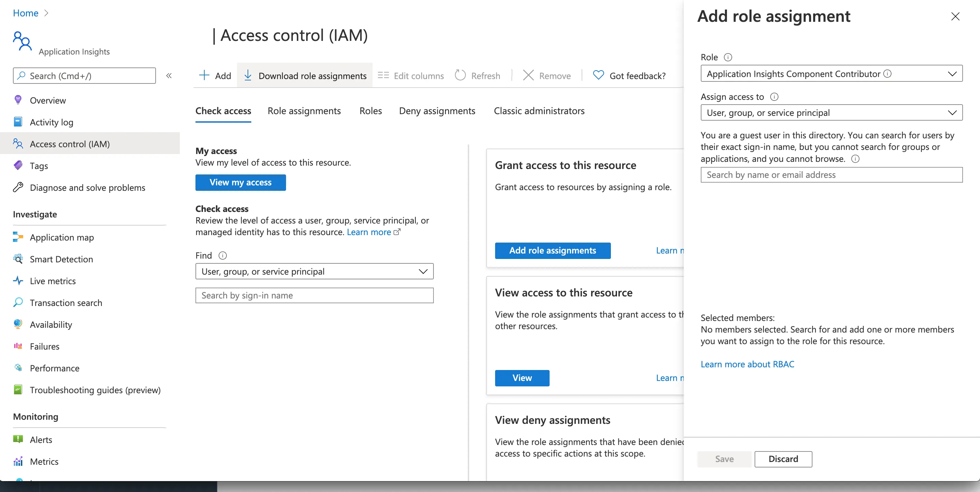Click the Search by name or email field
Screen dimensions: 980x492
[831, 175]
